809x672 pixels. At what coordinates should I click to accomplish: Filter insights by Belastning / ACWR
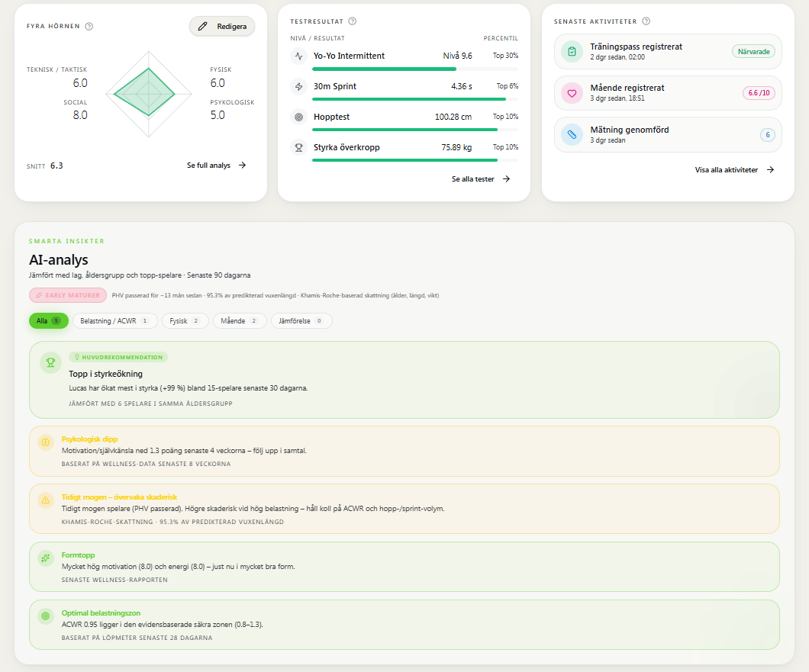click(x=114, y=321)
